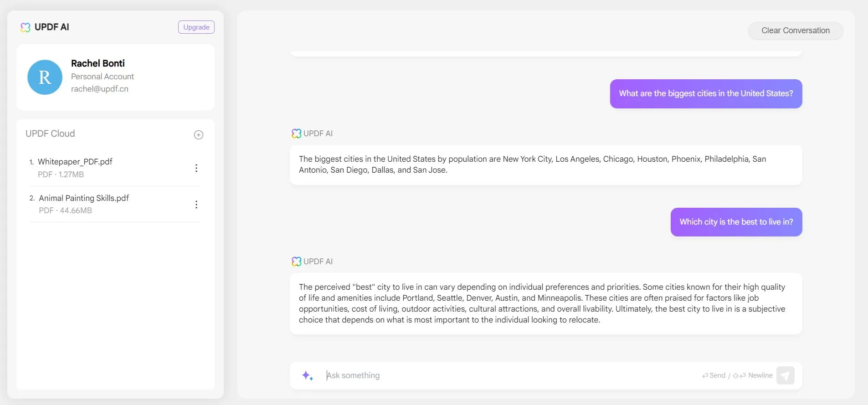This screenshot has height=405, width=868.
Task: Click the UPDF Cloud section heading
Action: pos(50,133)
